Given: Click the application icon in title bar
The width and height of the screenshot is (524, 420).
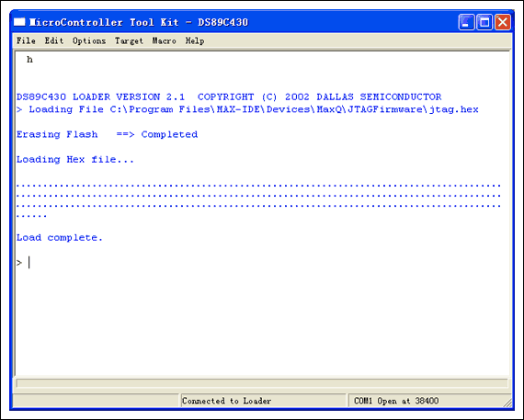Looking at the screenshot, I should [19, 22].
